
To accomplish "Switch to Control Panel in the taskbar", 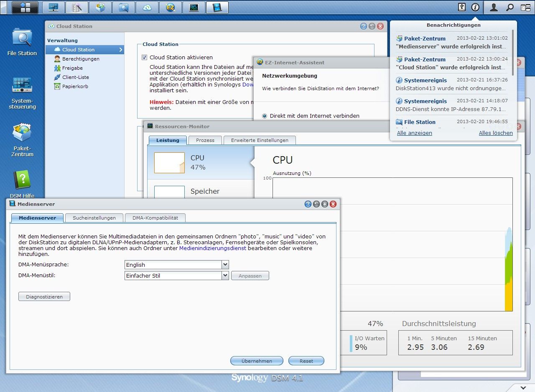I will (53, 7).
